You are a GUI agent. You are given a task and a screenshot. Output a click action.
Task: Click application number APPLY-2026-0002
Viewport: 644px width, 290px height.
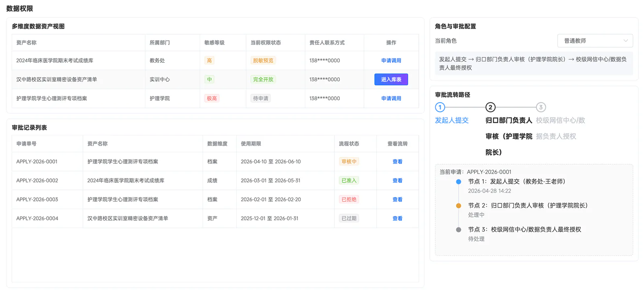coord(37,180)
